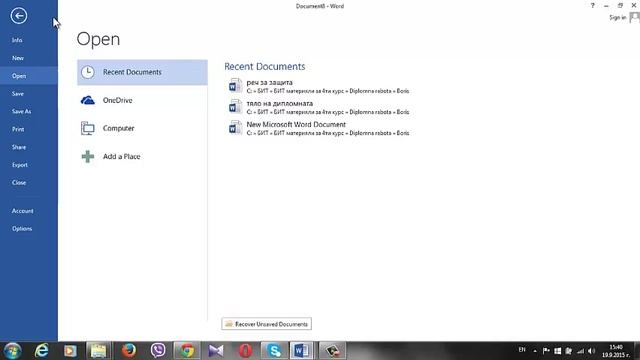Image resolution: width=640 pixels, height=360 pixels.
Task: Open File Explorer folder on taskbar
Action: point(98,351)
